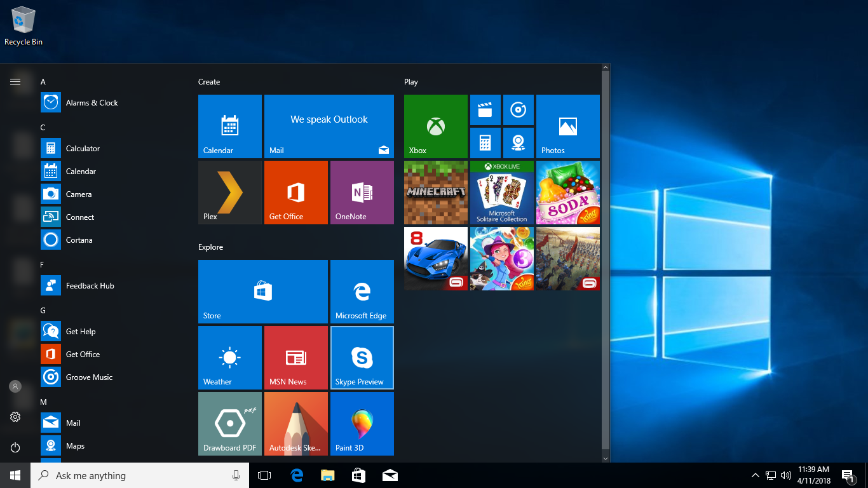Screen dimensions: 868x488
Task: Click the letter M section header
Action: click(x=44, y=402)
